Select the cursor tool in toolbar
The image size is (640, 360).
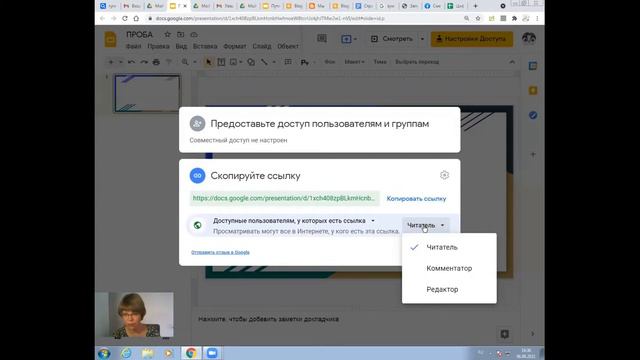pos(209,62)
